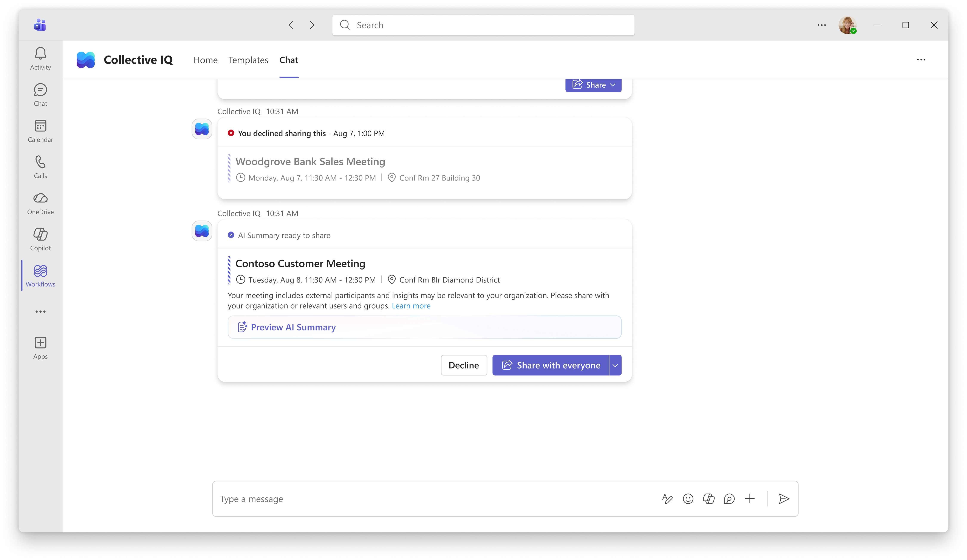Open actions and apps plus button
Image resolution: width=967 pixels, height=560 pixels.
point(750,499)
